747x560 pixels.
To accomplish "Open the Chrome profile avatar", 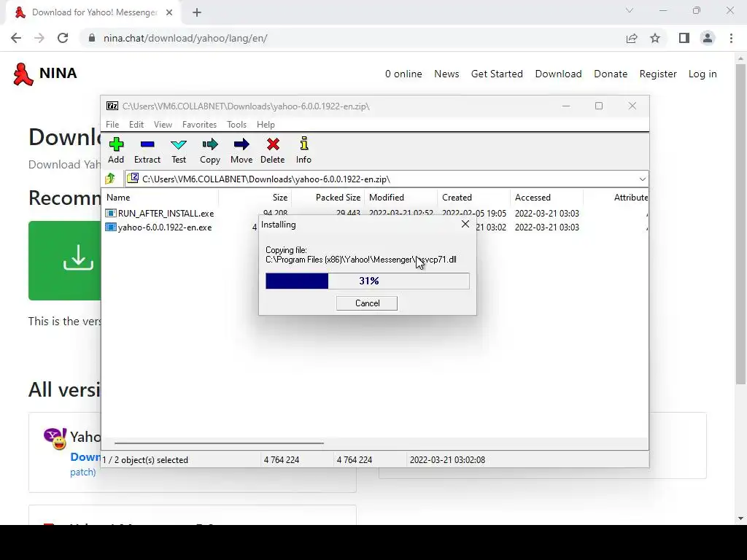I will click(x=708, y=38).
